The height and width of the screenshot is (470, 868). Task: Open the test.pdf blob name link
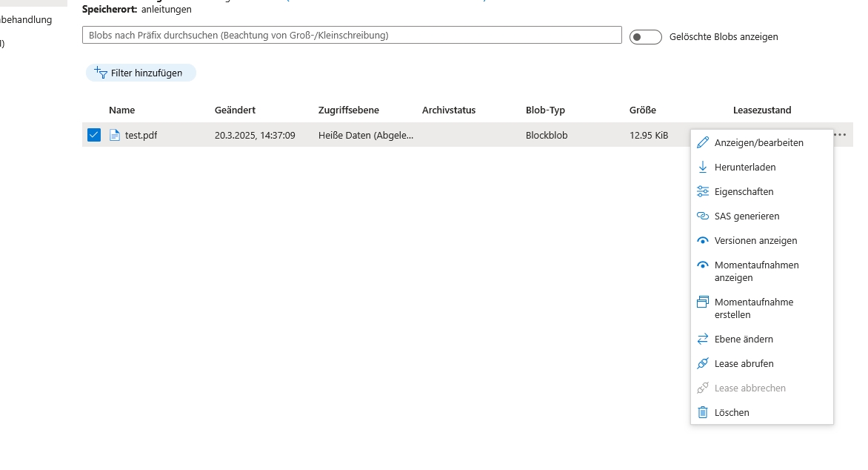(x=141, y=135)
